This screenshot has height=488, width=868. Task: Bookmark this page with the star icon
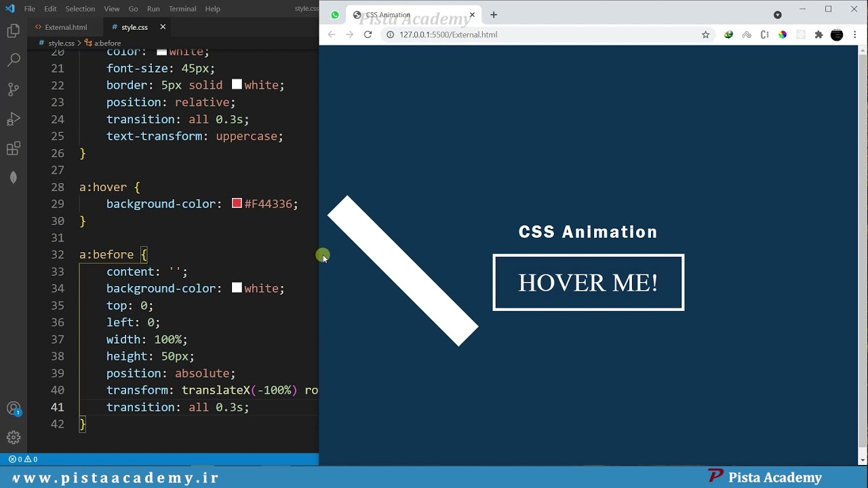(705, 35)
